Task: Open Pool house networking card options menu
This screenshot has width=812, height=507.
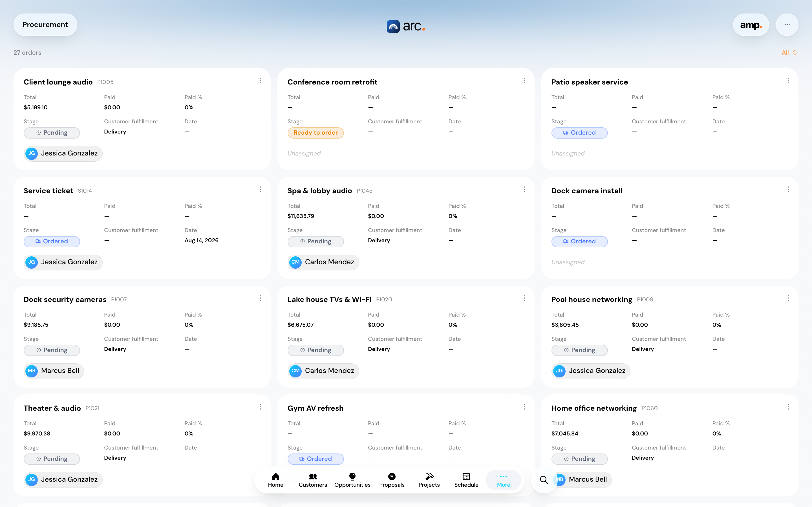Action: coord(788,298)
